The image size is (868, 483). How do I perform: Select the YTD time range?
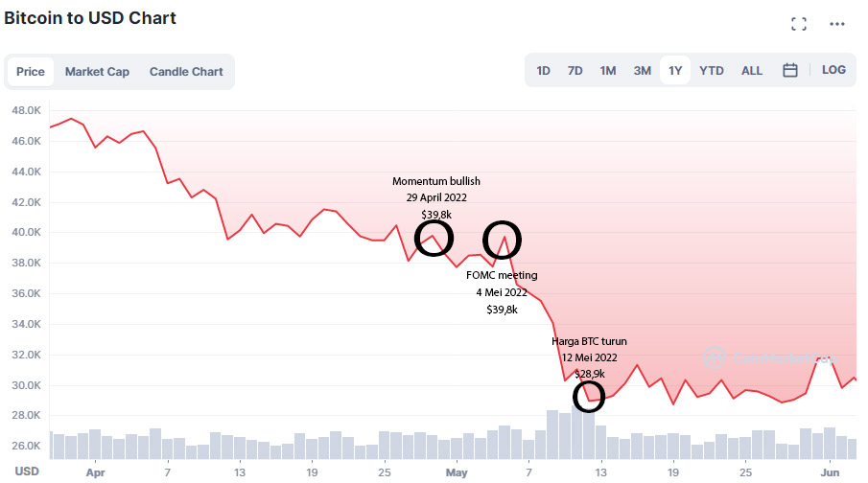[712, 70]
